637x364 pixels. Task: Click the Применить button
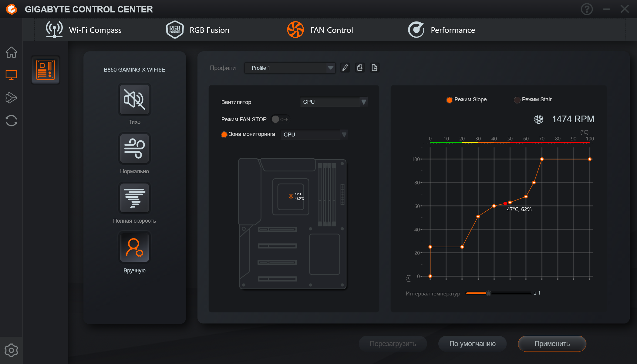(x=552, y=344)
